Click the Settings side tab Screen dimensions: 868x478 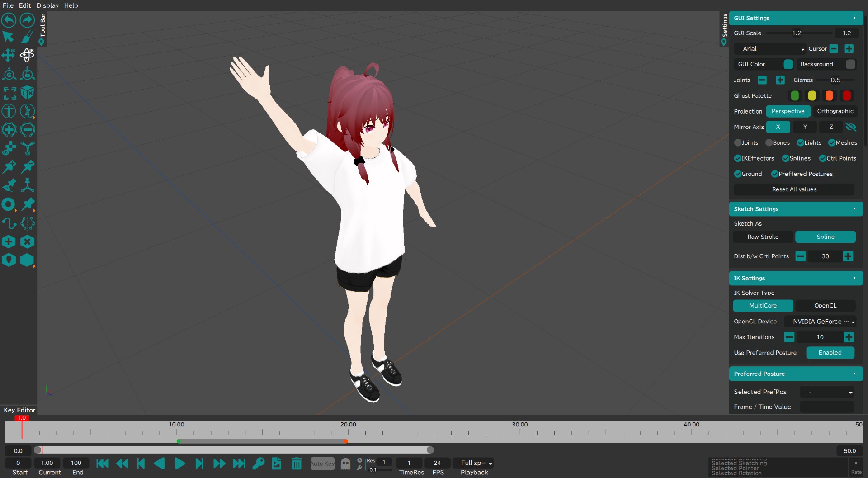coord(724,29)
